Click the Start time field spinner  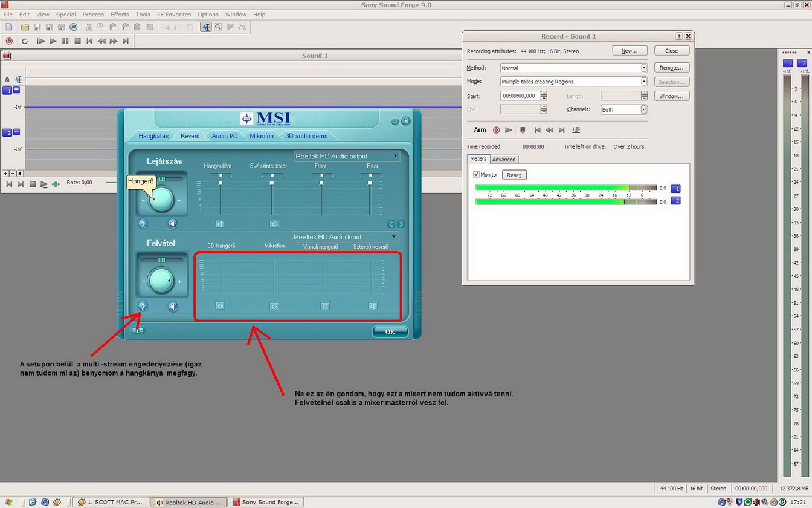(544, 96)
